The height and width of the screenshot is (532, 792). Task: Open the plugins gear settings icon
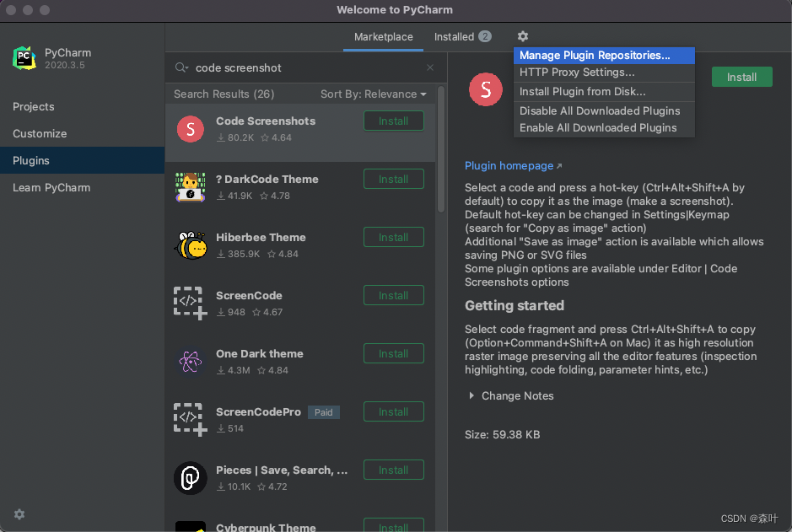point(522,36)
